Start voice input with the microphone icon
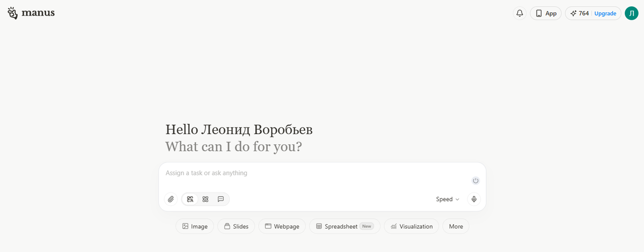The height and width of the screenshot is (252, 644). (x=474, y=199)
